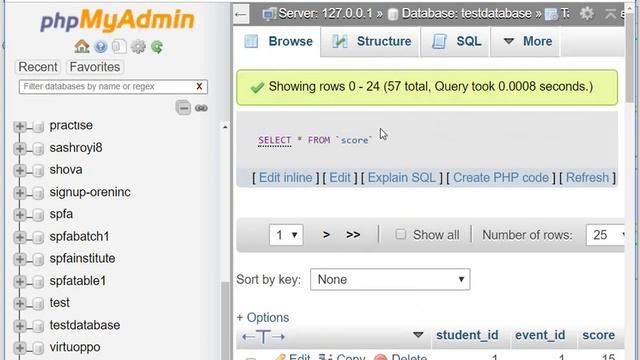Jump to last page with >> button
This screenshot has width=640, height=360.
(x=353, y=235)
